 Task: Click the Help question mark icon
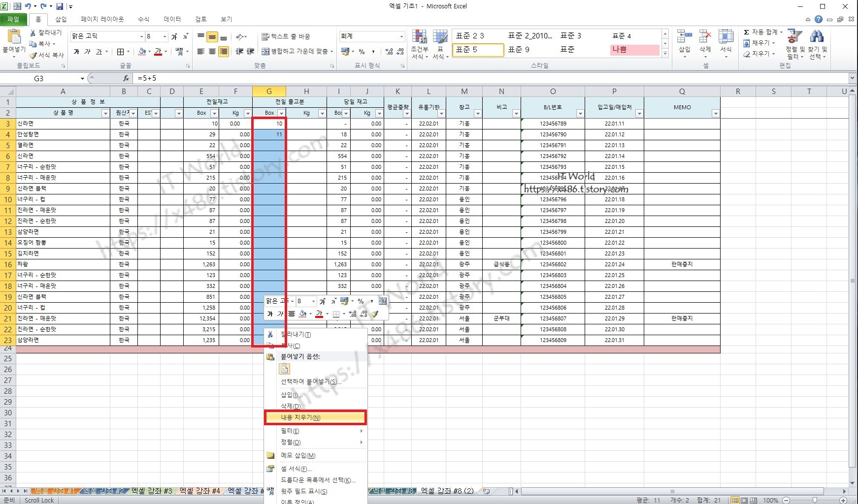818,19
